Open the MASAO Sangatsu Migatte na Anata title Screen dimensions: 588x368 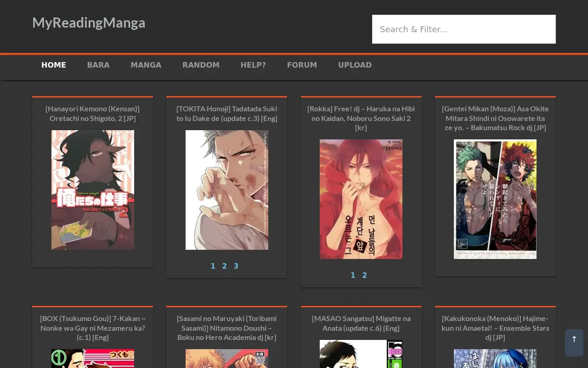click(361, 323)
